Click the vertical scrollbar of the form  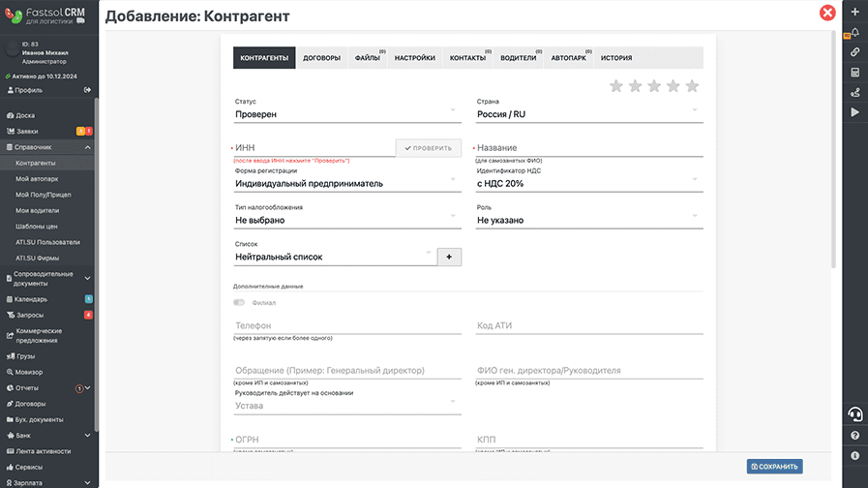[834, 149]
